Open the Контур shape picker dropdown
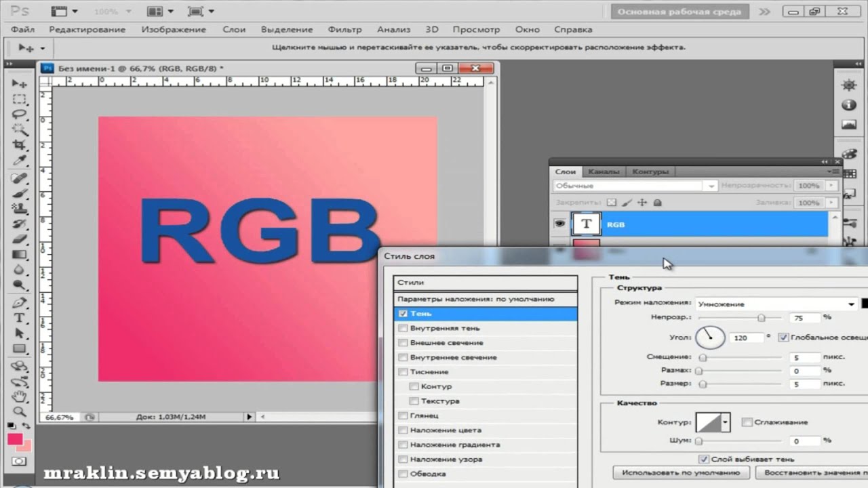 pyautogui.click(x=726, y=422)
